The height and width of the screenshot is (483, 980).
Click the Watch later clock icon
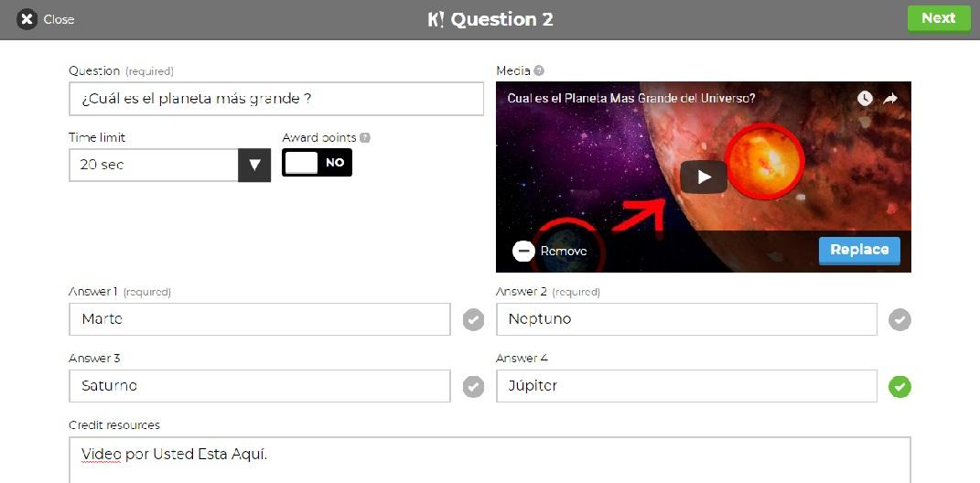pyautogui.click(x=865, y=98)
